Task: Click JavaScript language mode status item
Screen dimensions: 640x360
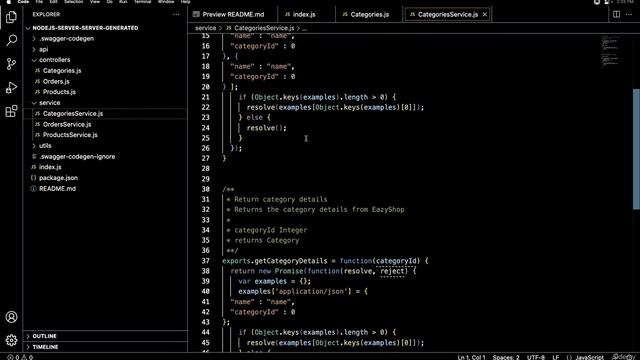Action: pos(589,357)
